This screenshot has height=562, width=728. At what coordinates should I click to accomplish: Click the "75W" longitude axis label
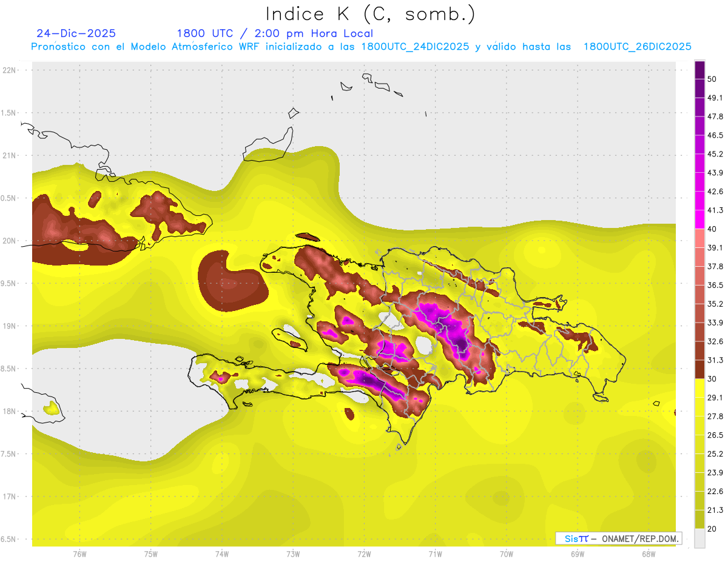(x=151, y=554)
